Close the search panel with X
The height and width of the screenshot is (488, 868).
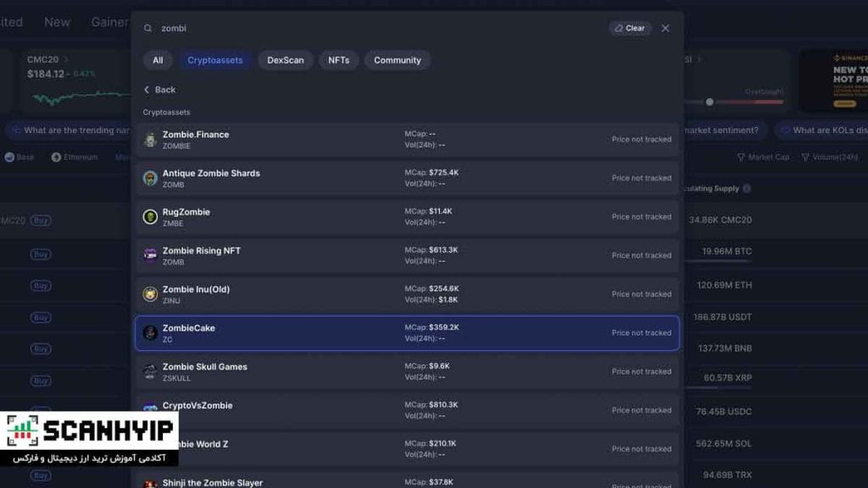(665, 28)
